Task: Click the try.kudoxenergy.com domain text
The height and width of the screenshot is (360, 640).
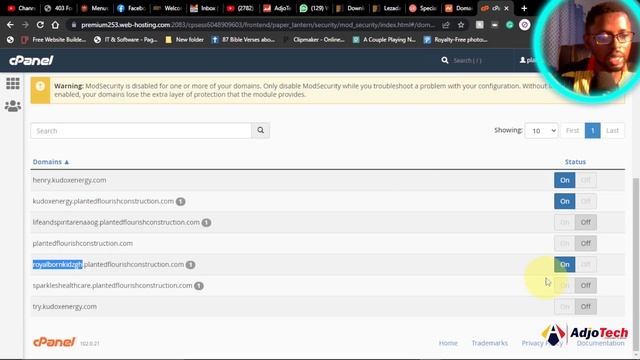Action: [x=64, y=307]
